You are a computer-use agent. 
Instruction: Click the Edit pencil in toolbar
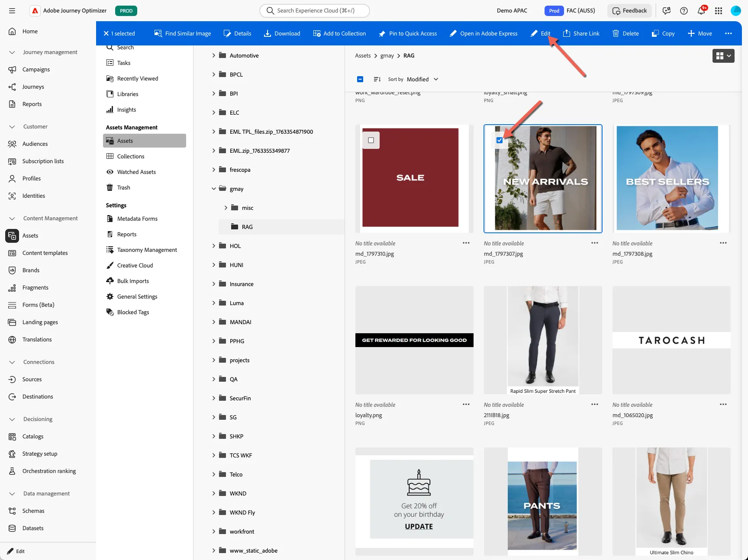tap(541, 33)
